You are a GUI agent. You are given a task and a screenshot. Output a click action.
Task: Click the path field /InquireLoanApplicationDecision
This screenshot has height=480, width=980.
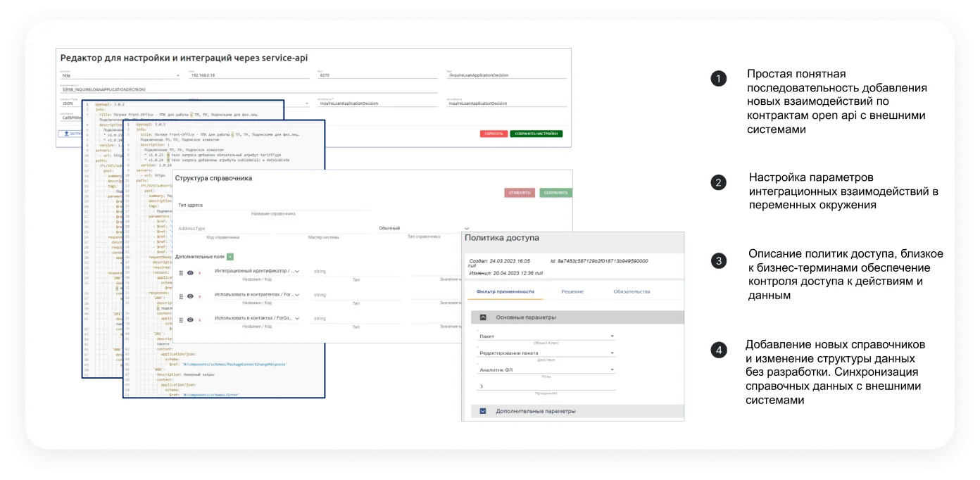[505, 75]
